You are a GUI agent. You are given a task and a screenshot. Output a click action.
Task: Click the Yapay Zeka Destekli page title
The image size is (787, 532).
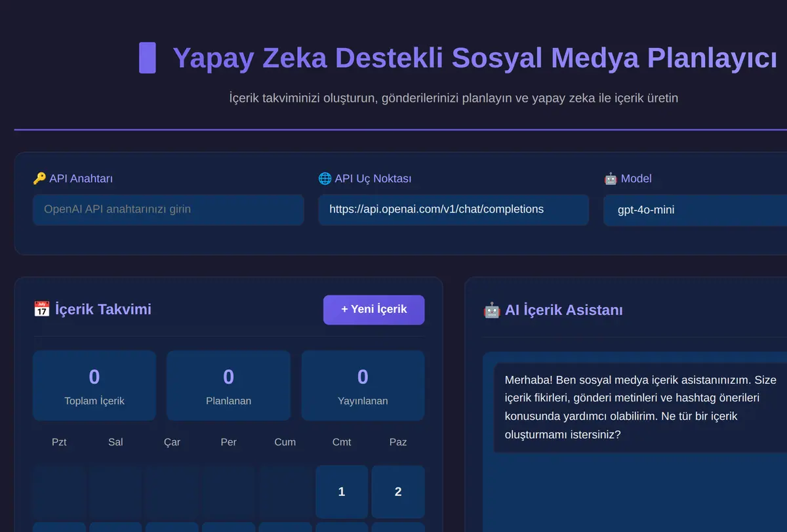(475, 58)
